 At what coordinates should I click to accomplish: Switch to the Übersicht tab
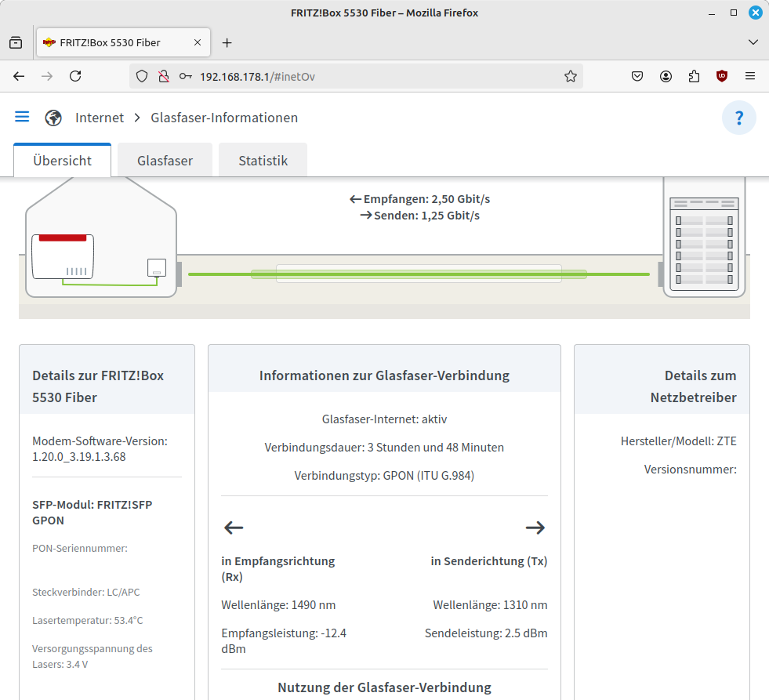pos(62,161)
